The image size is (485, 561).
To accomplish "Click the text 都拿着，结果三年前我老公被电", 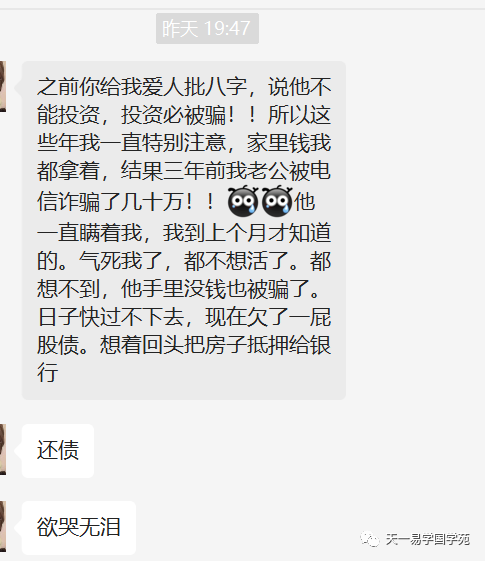I will point(184,171).
